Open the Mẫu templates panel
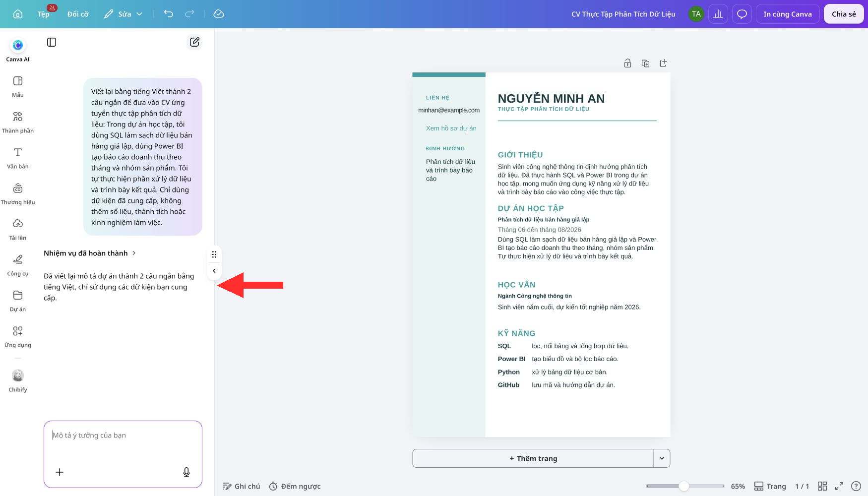The width and height of the screenshot is (868, 496). (x=18, y=86)
